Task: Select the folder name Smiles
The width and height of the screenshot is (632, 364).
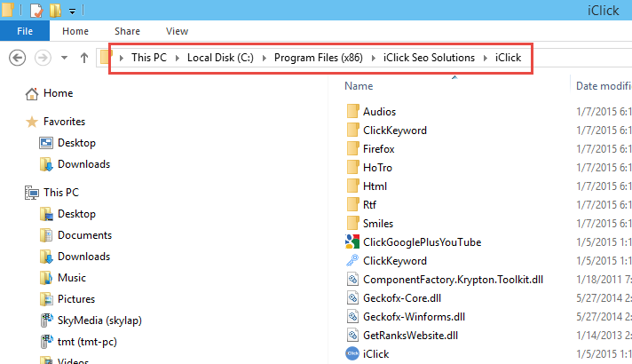Action: pyautogui.click(x=377, y=224)
